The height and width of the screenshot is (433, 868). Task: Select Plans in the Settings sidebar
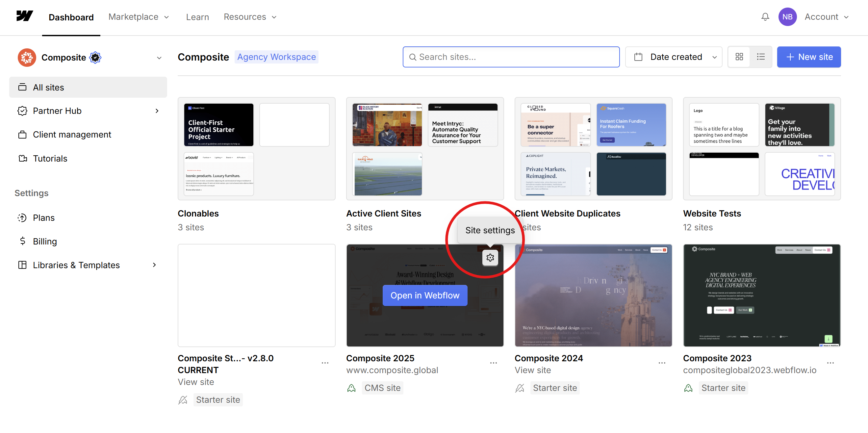[x=43, y=217]
